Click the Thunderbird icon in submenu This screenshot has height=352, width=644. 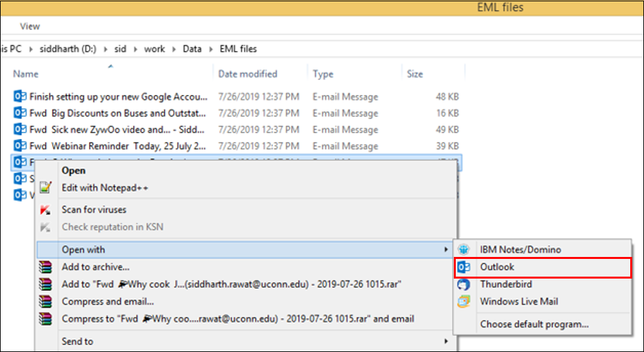(464, 284)
